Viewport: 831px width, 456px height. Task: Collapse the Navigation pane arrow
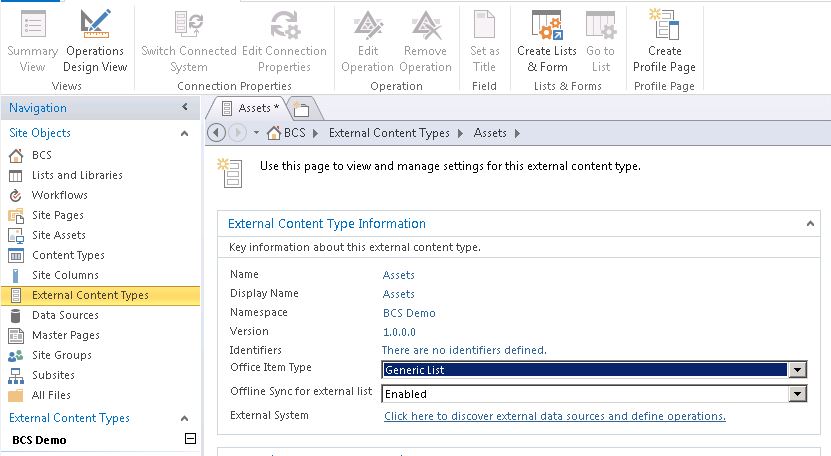[x=184, y=107]
